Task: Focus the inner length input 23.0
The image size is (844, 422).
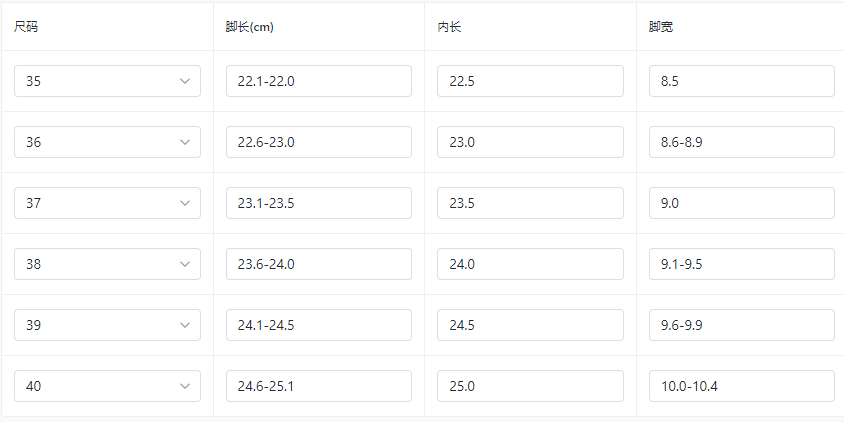Action: point(530,142)
